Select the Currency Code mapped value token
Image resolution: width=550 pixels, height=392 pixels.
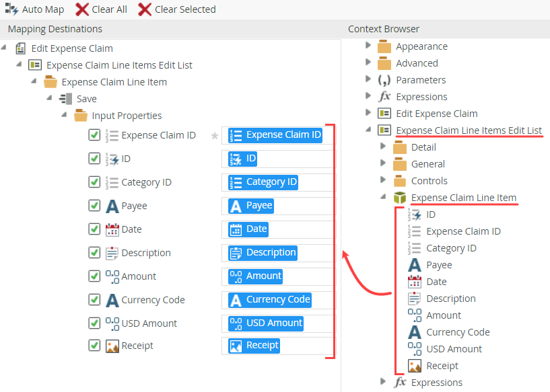[270, 299]
